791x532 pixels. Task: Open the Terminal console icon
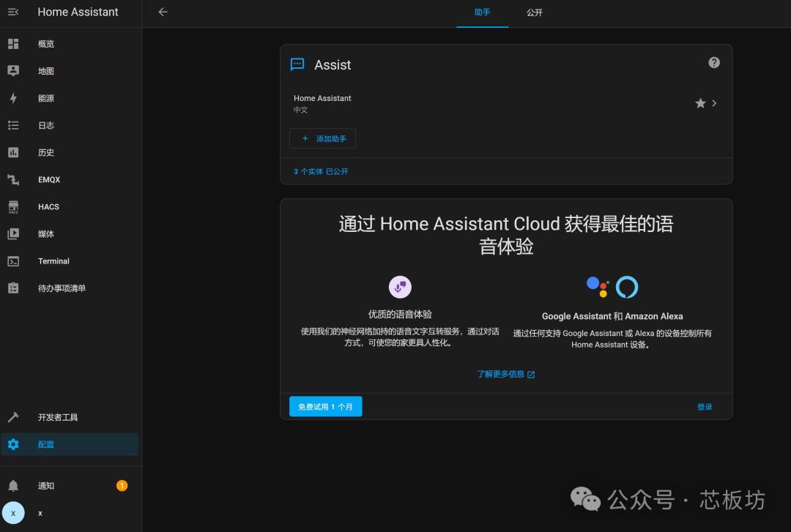pyautogui.click(x=13, y=261)
